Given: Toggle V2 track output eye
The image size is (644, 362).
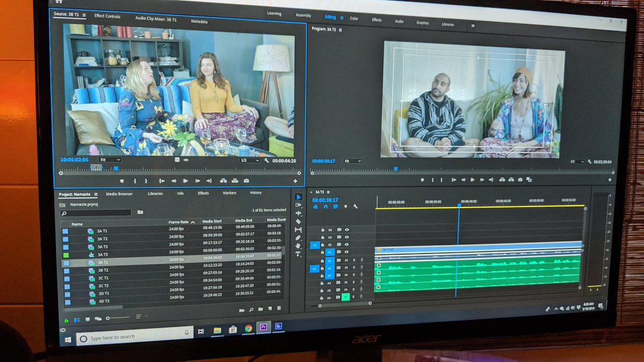Looking at the screenshot, I should point(347,245).
